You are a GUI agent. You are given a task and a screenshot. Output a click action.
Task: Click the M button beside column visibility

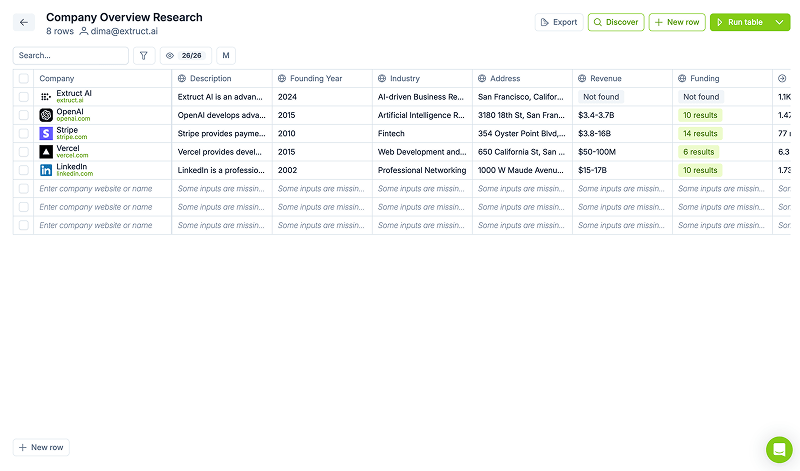226,56
